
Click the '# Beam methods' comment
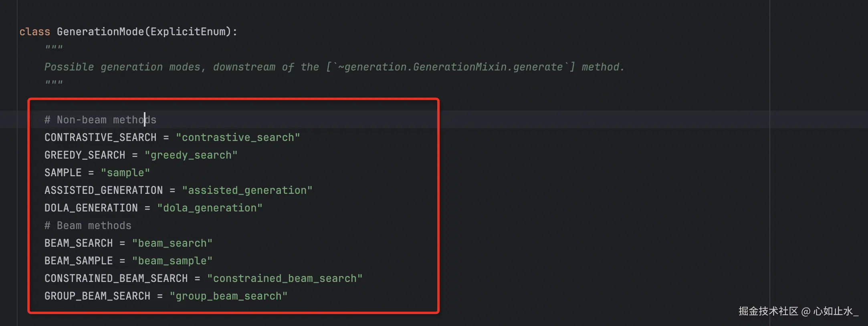pyautogui.click(x=88, y=225)
